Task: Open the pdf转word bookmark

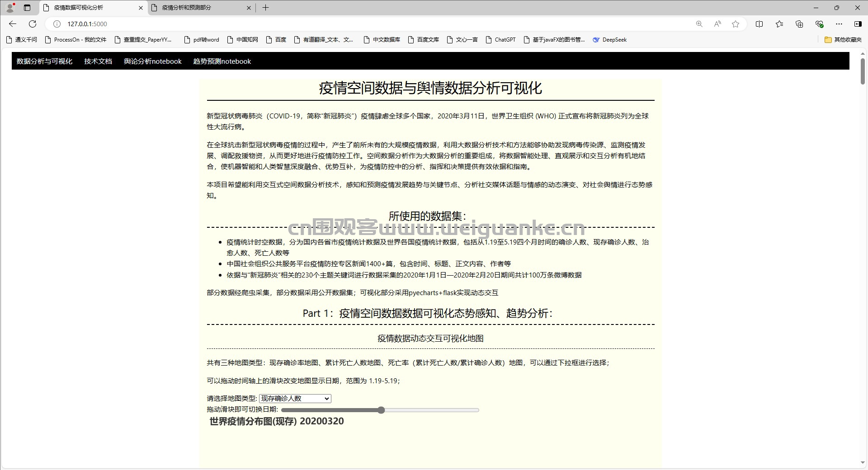Action: click(202, 40)
